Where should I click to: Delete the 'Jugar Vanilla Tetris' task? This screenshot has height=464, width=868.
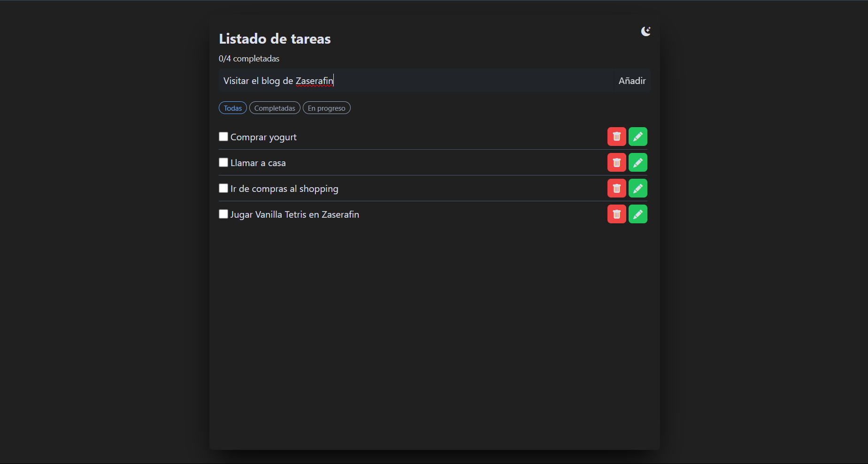click(x=616, y=214)
